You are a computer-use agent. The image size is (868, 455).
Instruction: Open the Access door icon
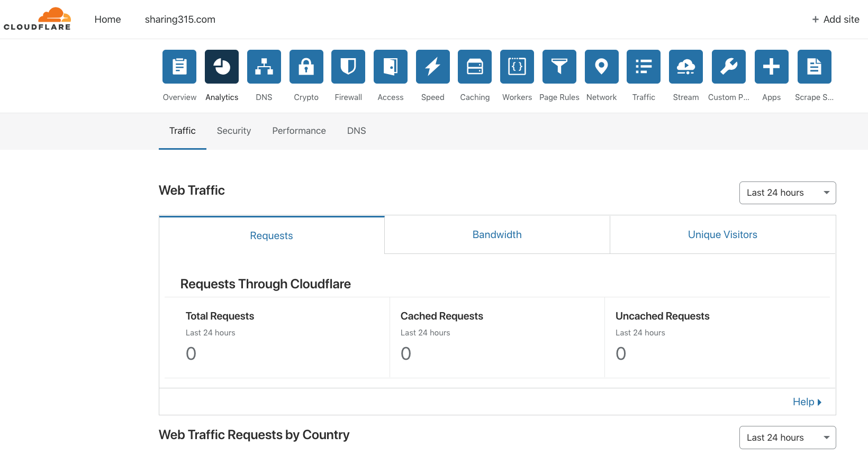tap(391, 67)
